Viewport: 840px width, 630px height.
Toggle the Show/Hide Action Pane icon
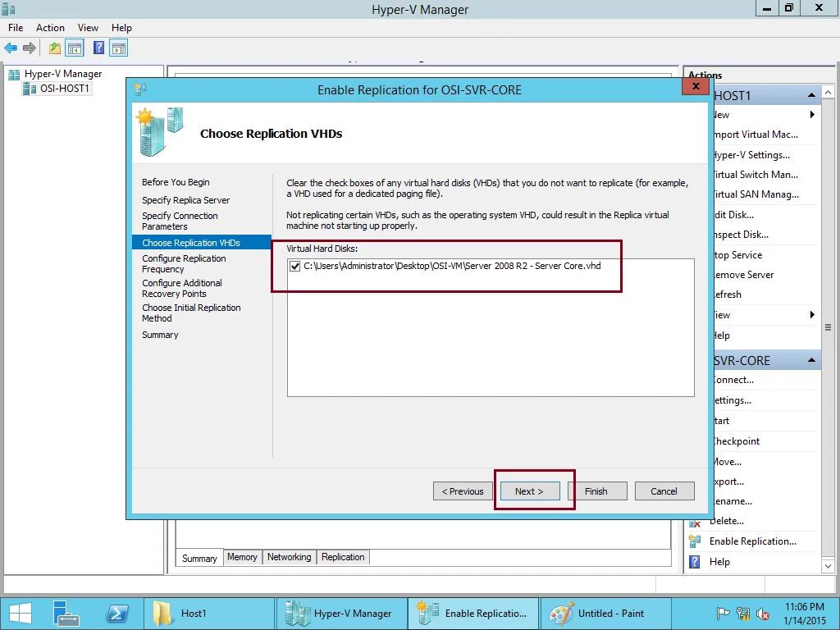[x=118, y=48]
